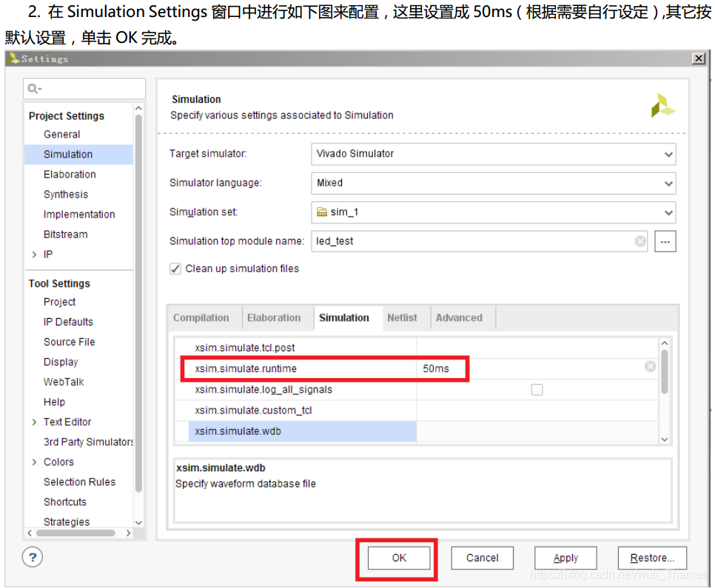This screenshot has width=715, height=588.
Task: Select Synthesis in the settings tree
Action: coord(66,195)
